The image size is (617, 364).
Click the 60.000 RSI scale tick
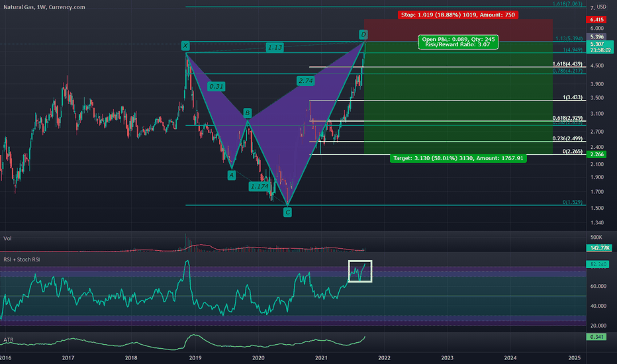tap(598, 287)
